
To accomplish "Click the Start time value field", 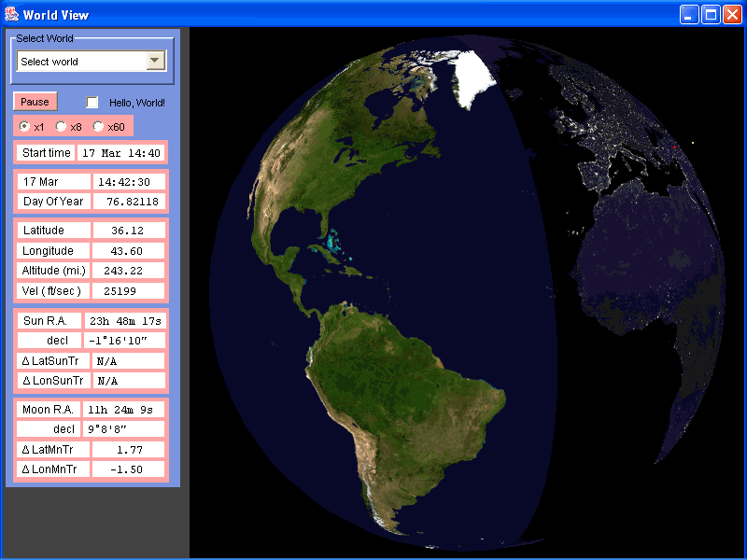I will 120,153.
